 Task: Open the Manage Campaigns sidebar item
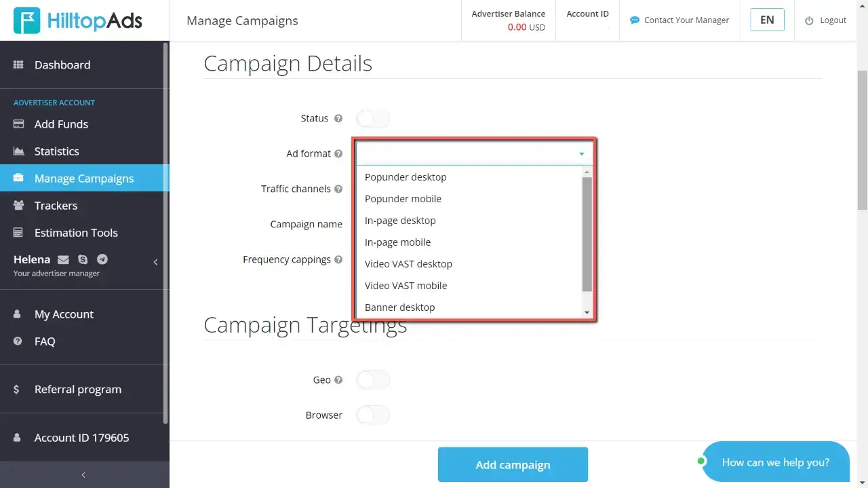click(84, 178)
